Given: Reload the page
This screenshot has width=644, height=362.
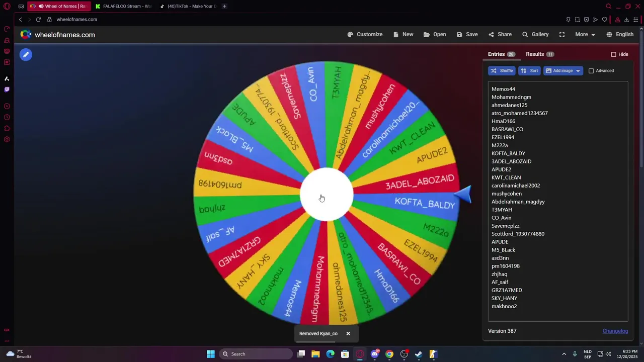Looking at the screenshot, I should click(x=38, y=20).
